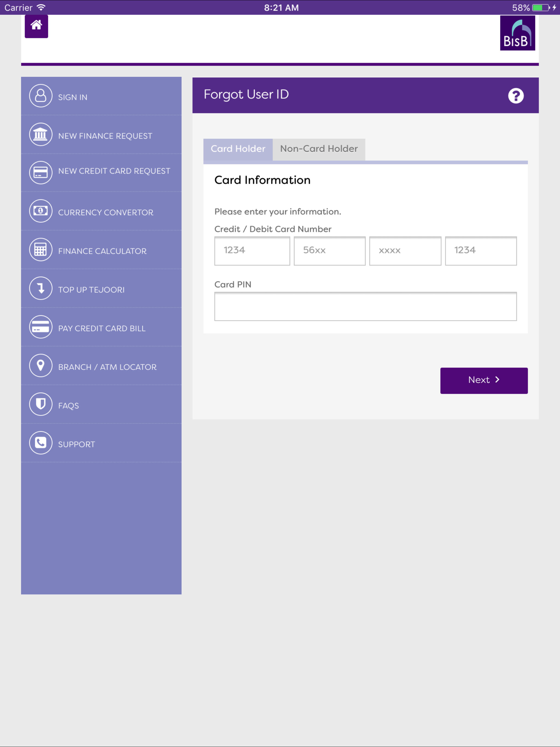560x747 pixels.
Task: Tap Credit / Debit Card Number label
Action: pos(273,229)
